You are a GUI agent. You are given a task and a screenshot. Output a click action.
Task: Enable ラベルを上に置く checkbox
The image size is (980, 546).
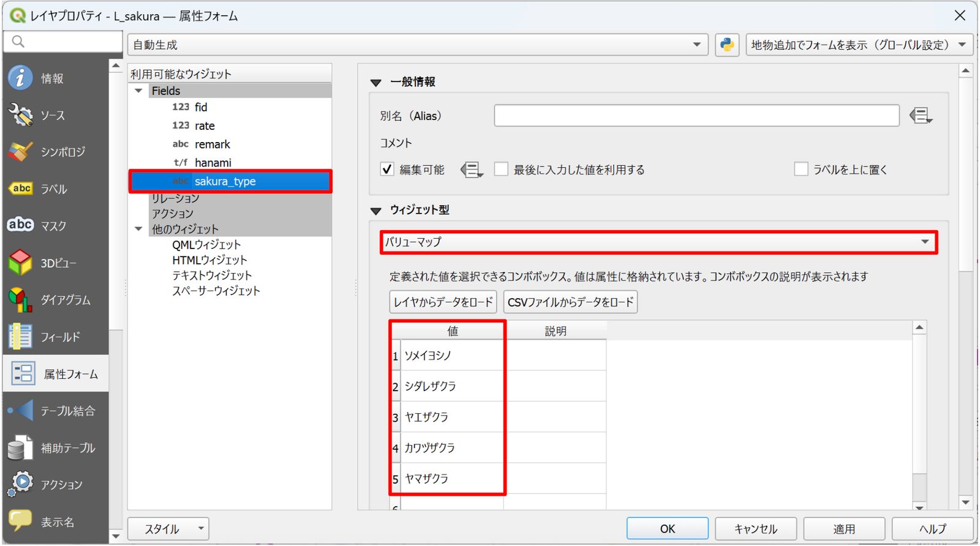(801, 170)
